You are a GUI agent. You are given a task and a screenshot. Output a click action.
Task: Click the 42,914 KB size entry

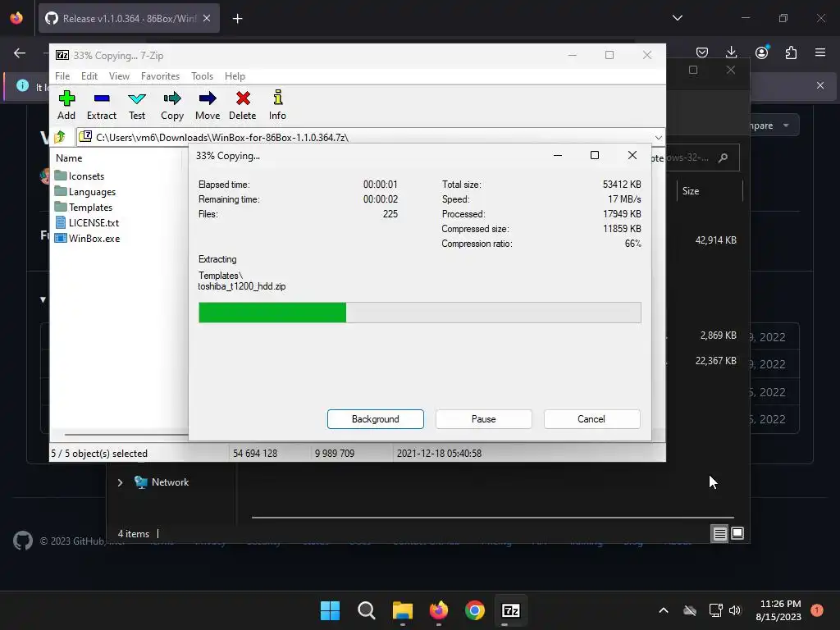pyautogui.click(x=715, y=240)
